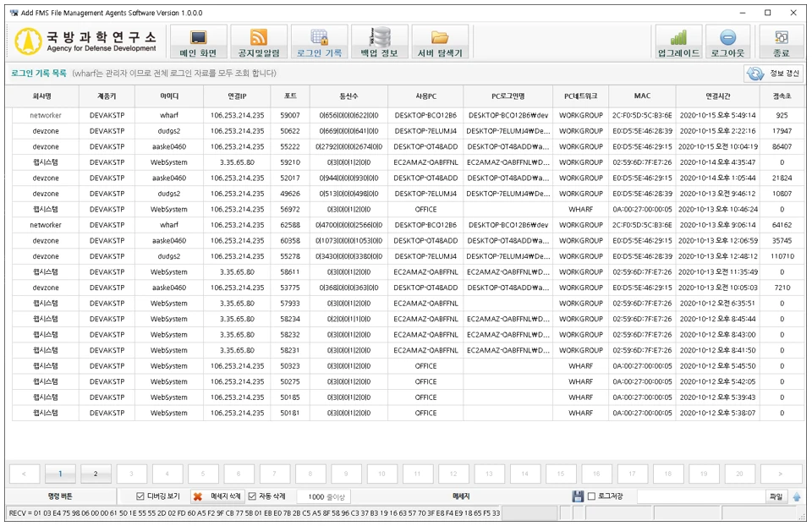Click the port 50185 cell
This screenshot has width=812, height=526.
tap(290, 397)
